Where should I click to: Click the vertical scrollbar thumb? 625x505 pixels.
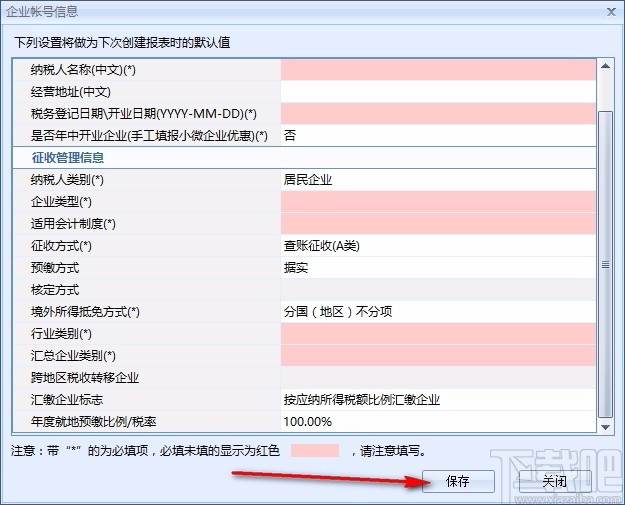[x=605, y=265]
